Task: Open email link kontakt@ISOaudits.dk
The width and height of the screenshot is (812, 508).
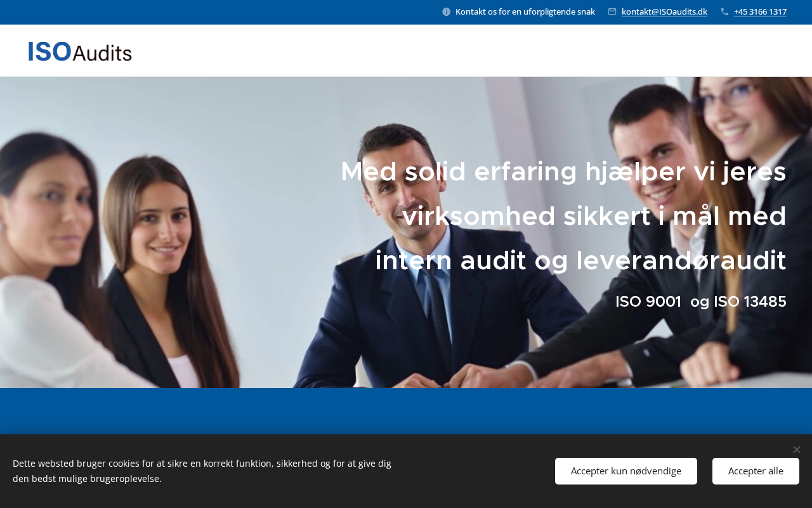Action: coord(664,11)
